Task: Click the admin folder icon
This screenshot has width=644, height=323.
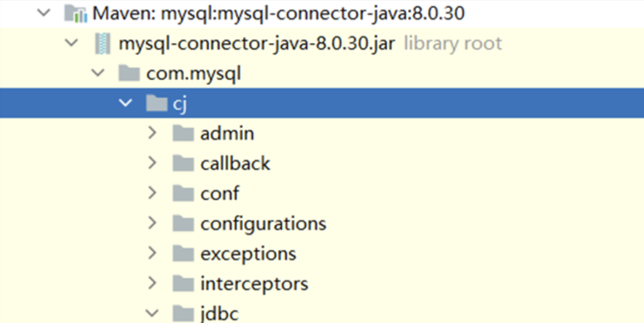Action: click(x=183, y=133)
